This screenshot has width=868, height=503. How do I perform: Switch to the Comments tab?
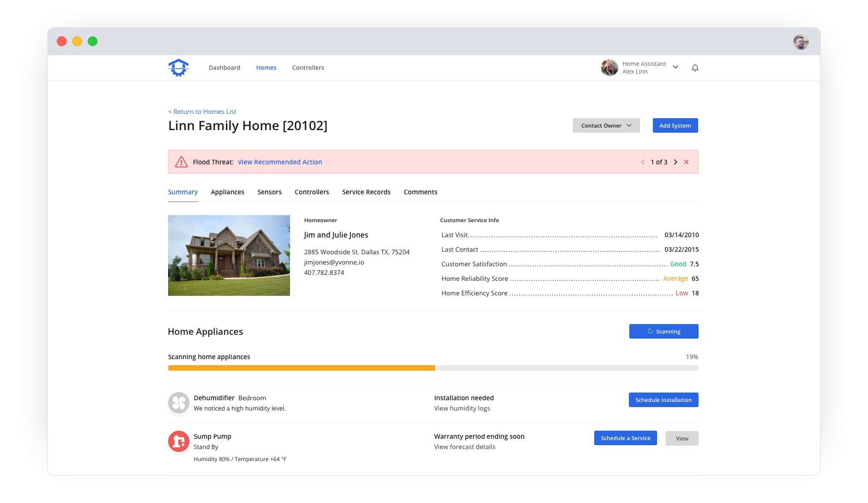click(421, 192)
